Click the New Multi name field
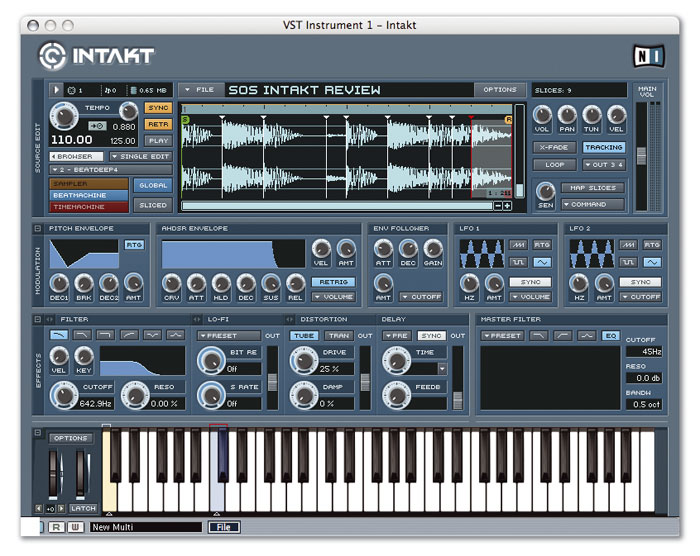 click(145, 527)
